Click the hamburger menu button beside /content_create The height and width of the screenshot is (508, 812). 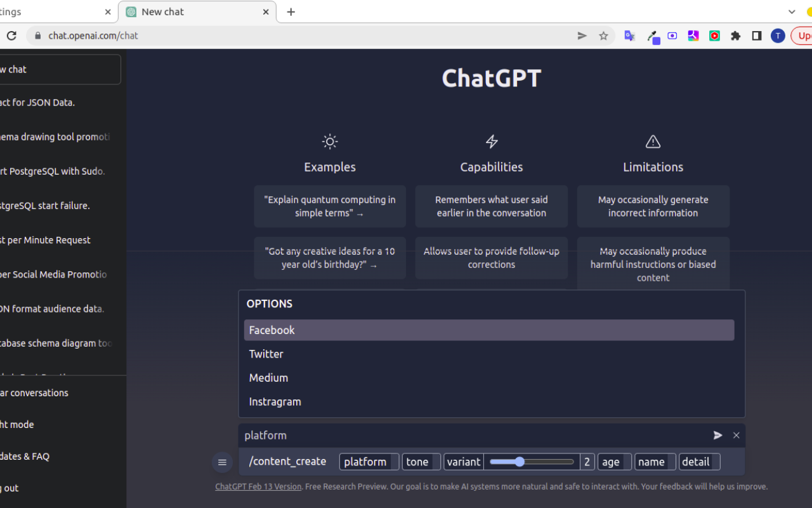(222, 462)
